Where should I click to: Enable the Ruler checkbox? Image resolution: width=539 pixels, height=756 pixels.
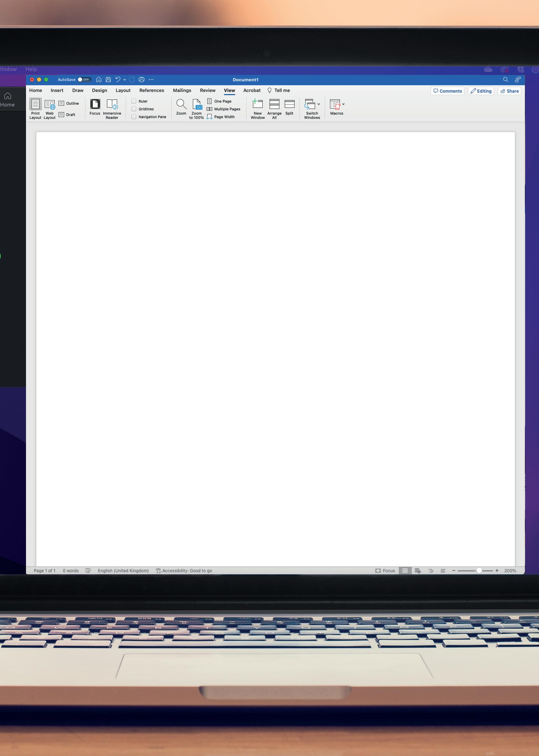click(134, 101)
